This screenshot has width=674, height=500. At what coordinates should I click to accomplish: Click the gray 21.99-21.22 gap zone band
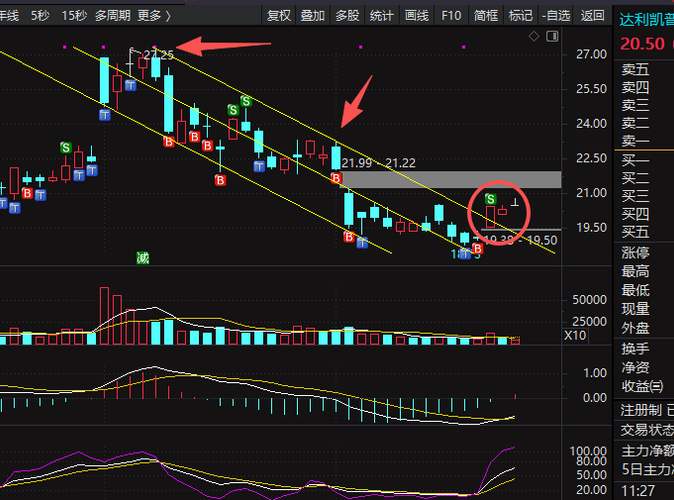pos(450,180)
